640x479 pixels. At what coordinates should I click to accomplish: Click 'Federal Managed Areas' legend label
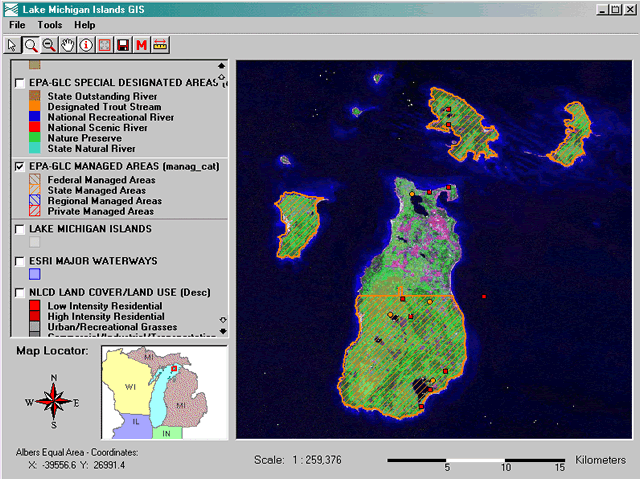(101, 180)
